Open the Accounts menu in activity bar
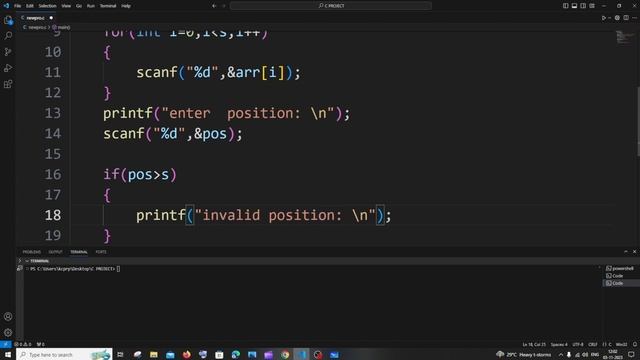The height and width of the screenshot is (360, 640). click(8, 316)
